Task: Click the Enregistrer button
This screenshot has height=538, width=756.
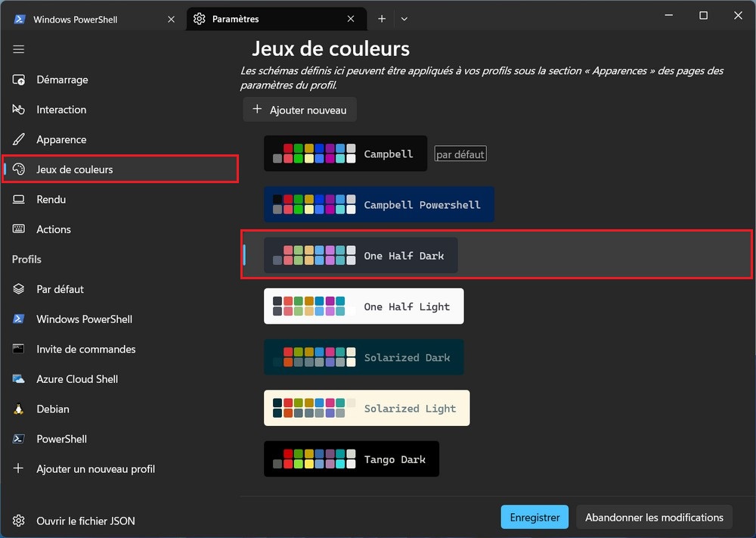Action: pos(534,518)
